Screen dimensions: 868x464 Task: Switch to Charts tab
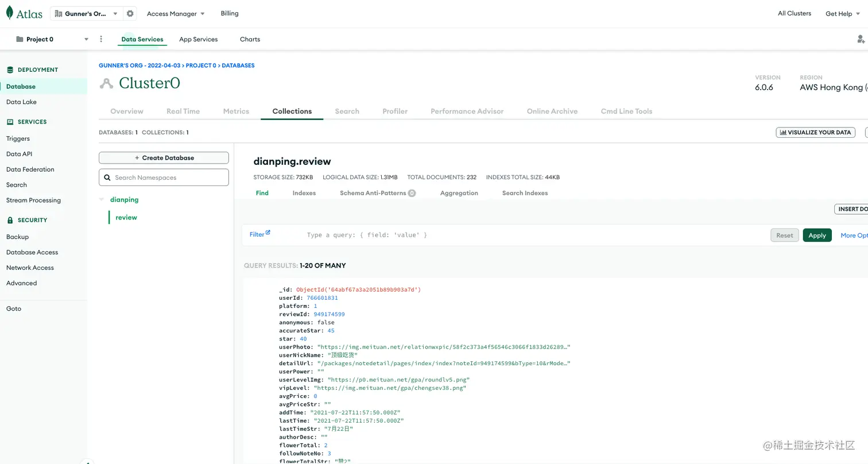pyautogui.click(x=250, y=39)
